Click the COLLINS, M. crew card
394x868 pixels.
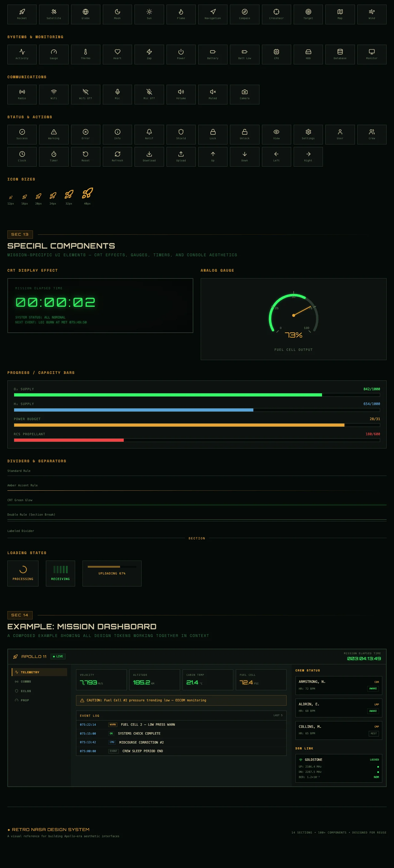point(339,731)
